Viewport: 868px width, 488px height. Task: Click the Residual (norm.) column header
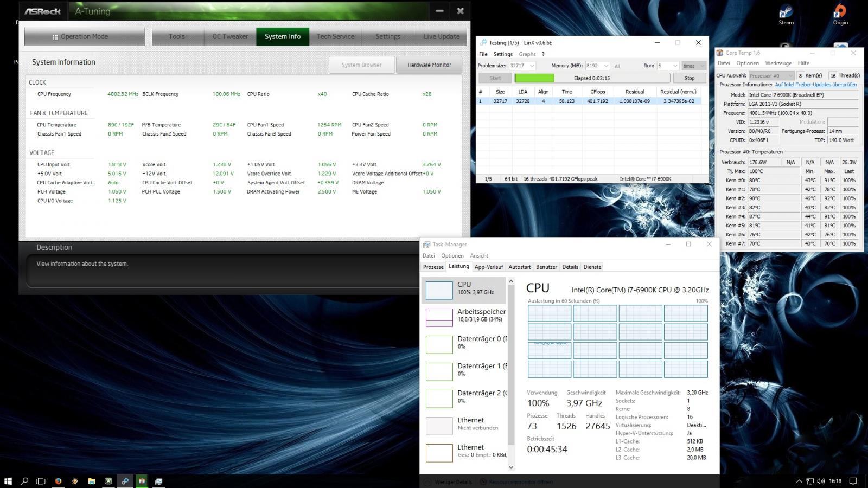pyautogui.click(x=678, y=92)
